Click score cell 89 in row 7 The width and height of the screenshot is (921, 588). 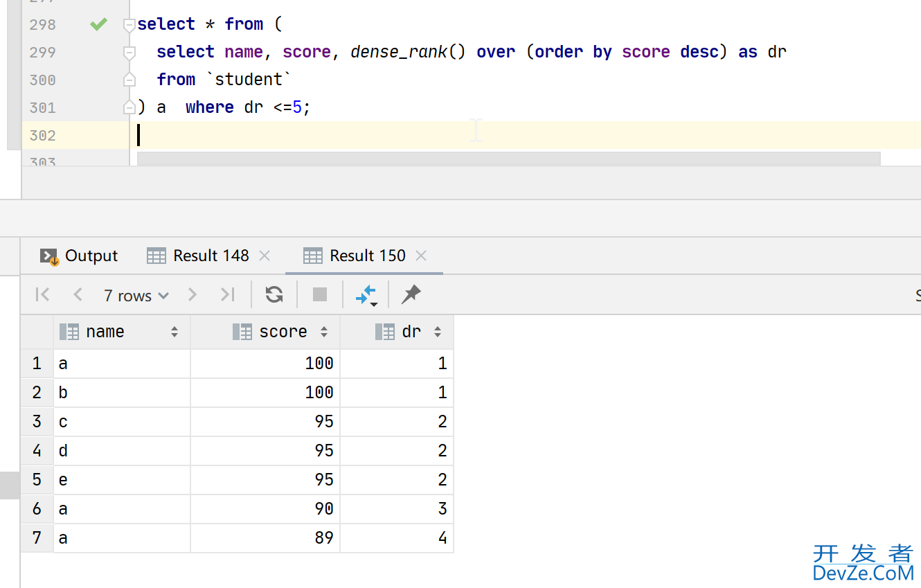coord(265,538)
